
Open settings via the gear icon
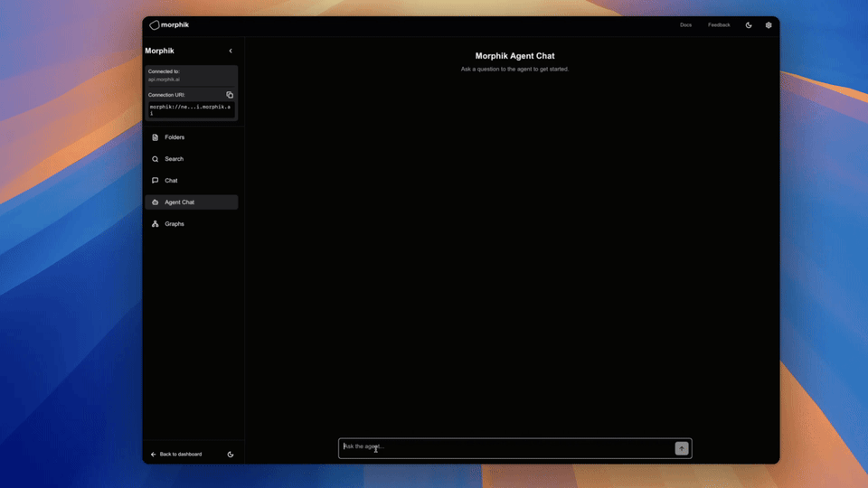[769, 25]
